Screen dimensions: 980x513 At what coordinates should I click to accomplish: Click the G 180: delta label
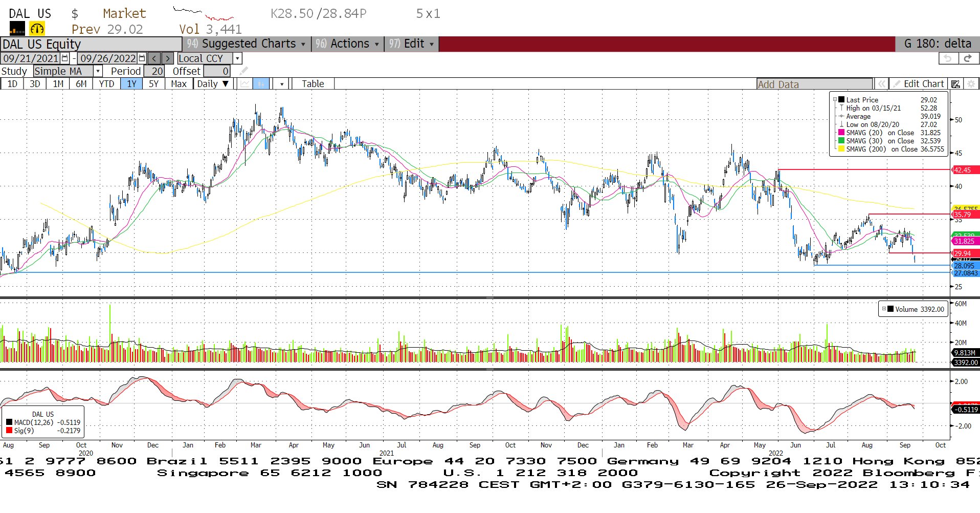click(x=938, y=44)
